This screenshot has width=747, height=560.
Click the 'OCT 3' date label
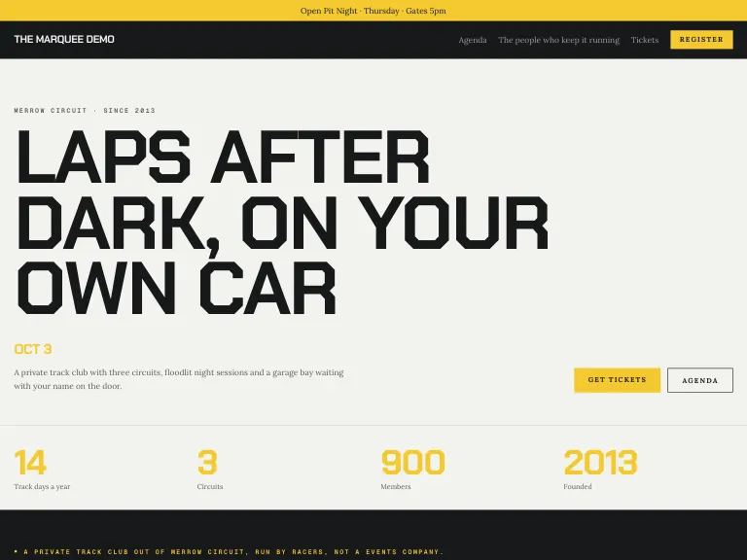point(33,349)
